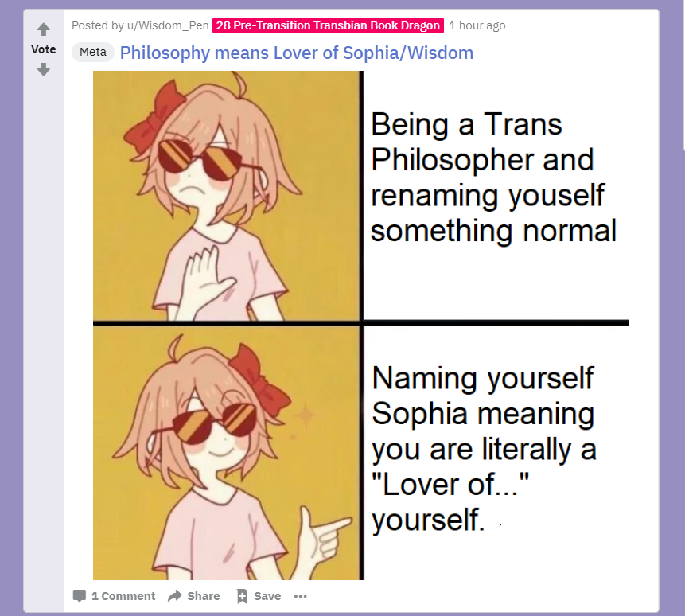Click the Share arrow icon
The height and width of the screenshot is (616, 685).
point(175,596)
